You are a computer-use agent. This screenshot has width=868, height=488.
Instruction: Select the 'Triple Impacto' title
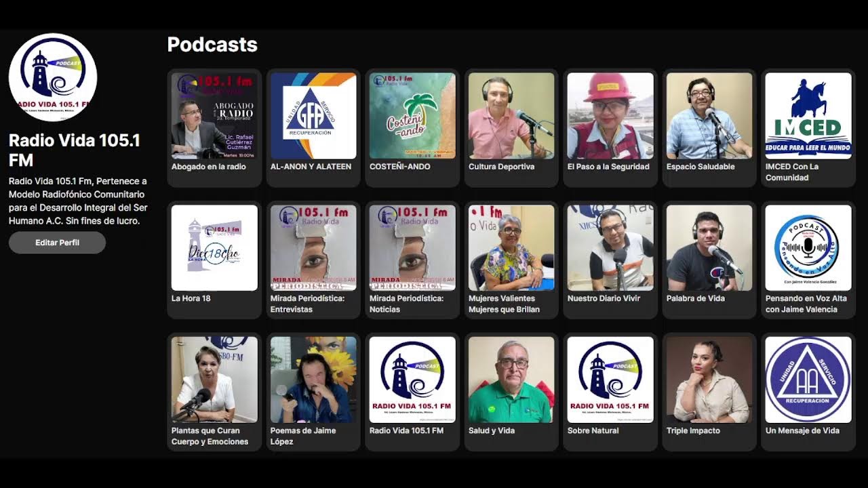[x=694, y=431]
